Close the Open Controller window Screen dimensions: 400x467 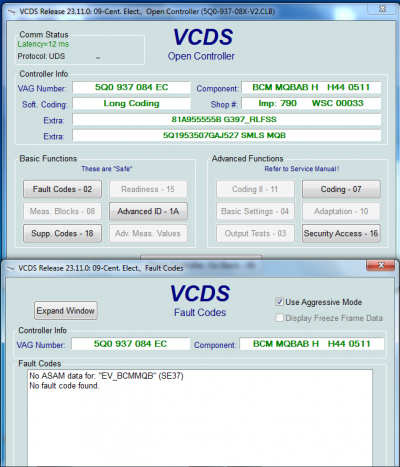click(x=382, y=9)
